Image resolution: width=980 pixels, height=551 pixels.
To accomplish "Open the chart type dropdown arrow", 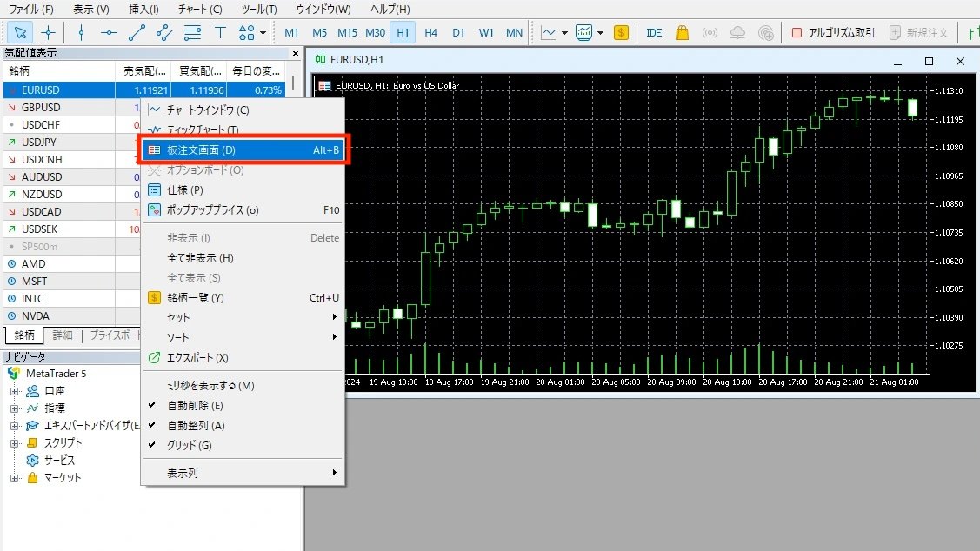I will 564,32.
